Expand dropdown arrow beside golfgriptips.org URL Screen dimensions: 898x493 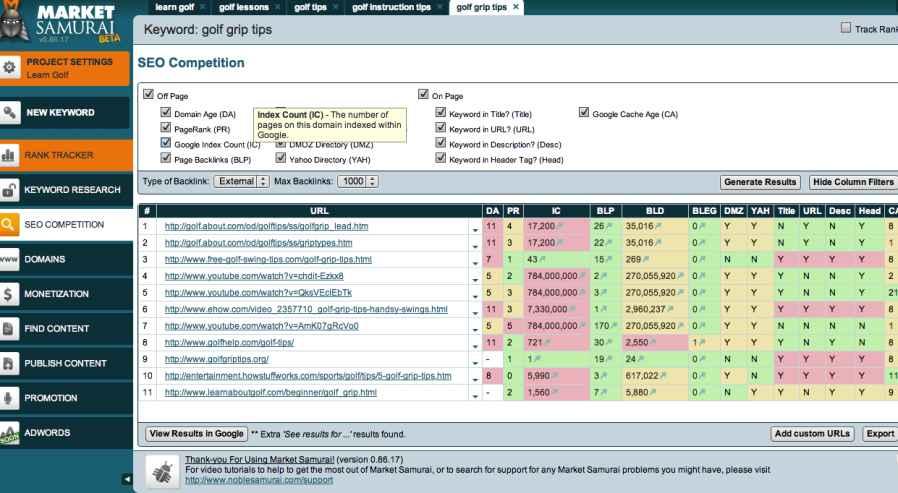tap(473, 360)
